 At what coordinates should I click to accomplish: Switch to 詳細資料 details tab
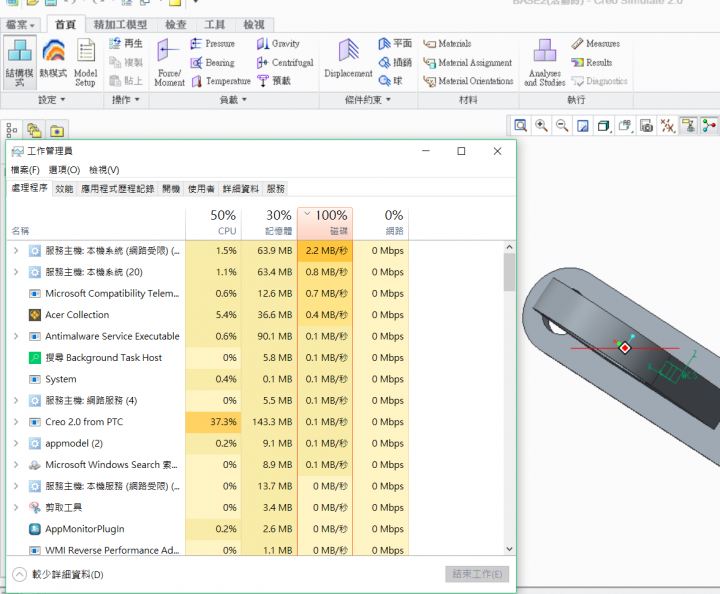(x=241, y=189)
